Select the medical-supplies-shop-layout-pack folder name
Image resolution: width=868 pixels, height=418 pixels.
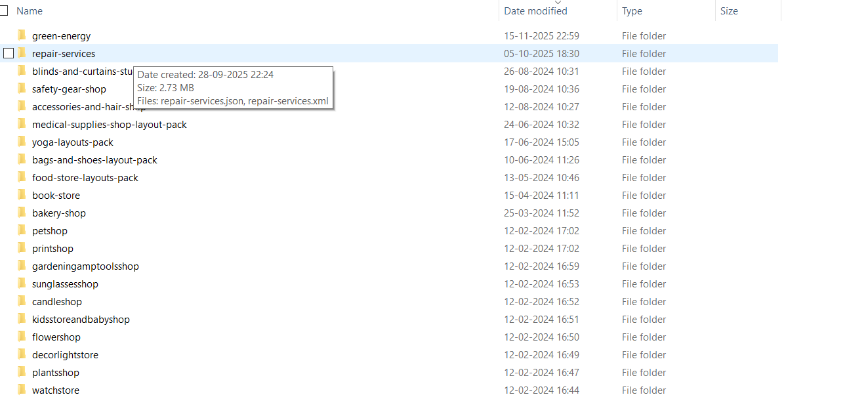tap(110, 125)
